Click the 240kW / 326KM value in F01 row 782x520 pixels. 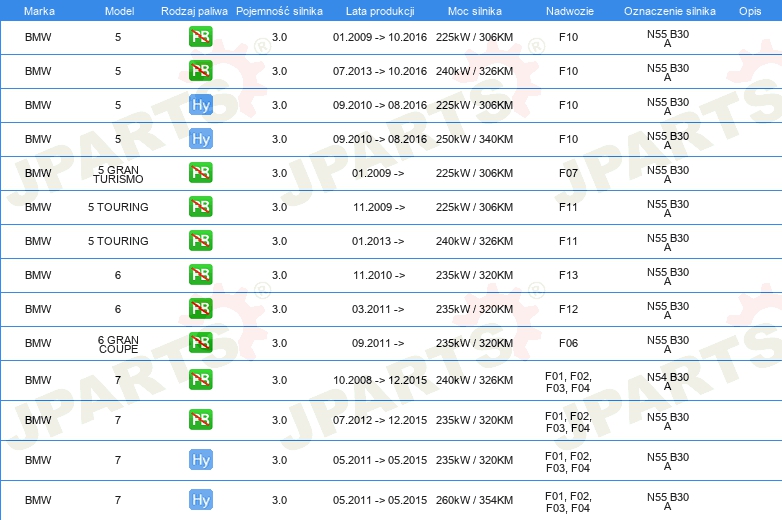point(474,380)
